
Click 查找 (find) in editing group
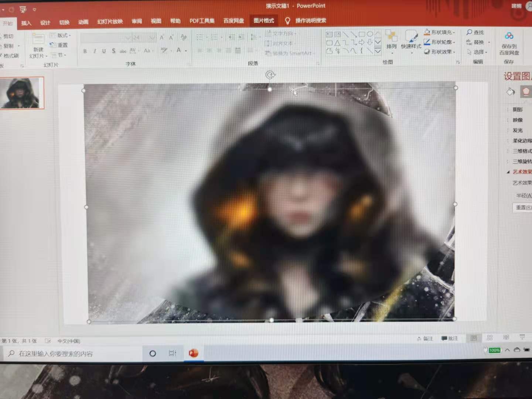coord(475,33)
